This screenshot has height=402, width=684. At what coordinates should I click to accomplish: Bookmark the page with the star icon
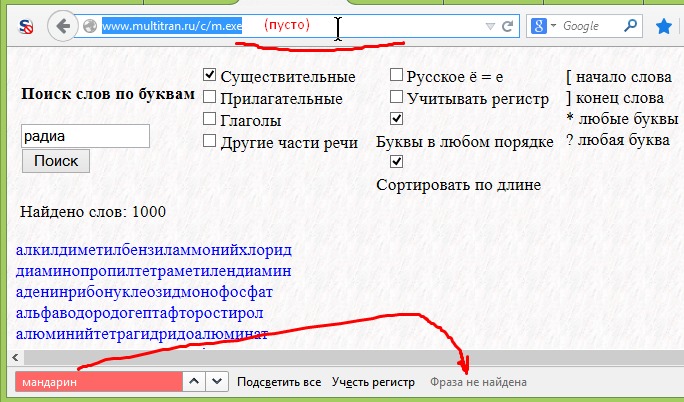663,26
